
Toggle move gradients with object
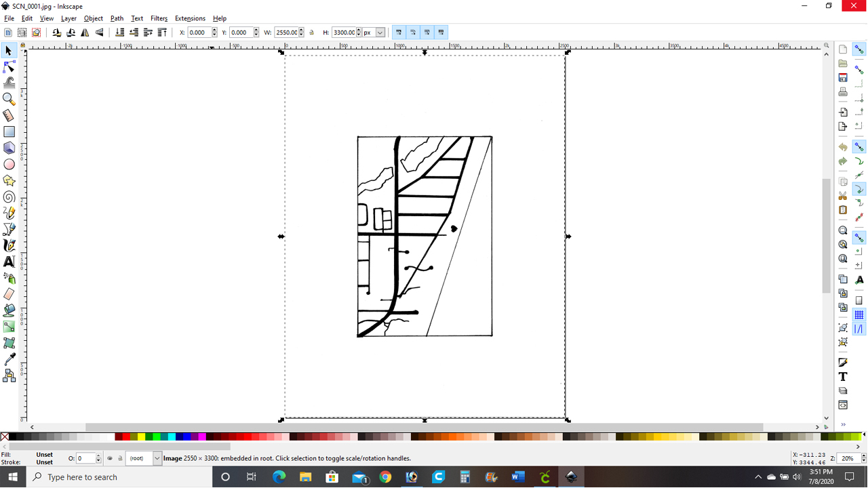pyautogui.click(x=427, y=33)
